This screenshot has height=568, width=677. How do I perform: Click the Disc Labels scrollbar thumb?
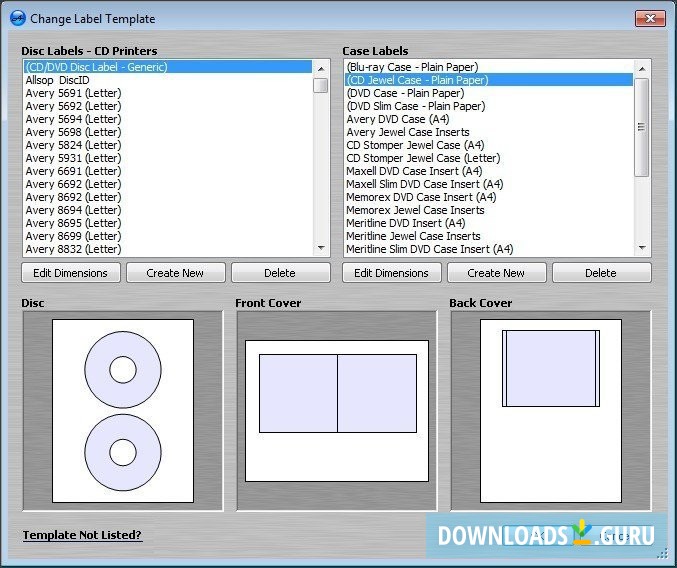pos(321,85)
